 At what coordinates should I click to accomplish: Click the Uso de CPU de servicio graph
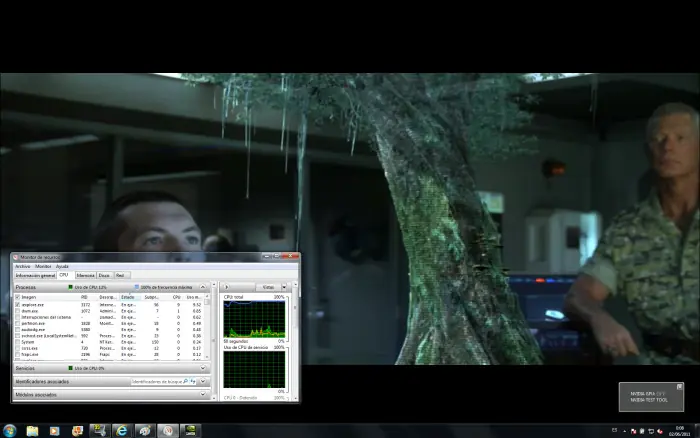(254, 369)
